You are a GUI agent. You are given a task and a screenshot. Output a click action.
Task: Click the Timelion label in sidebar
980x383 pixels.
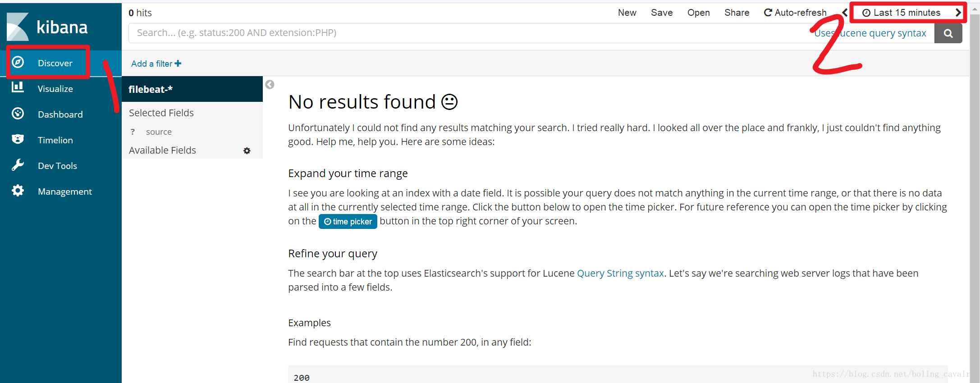pos(55,140)
